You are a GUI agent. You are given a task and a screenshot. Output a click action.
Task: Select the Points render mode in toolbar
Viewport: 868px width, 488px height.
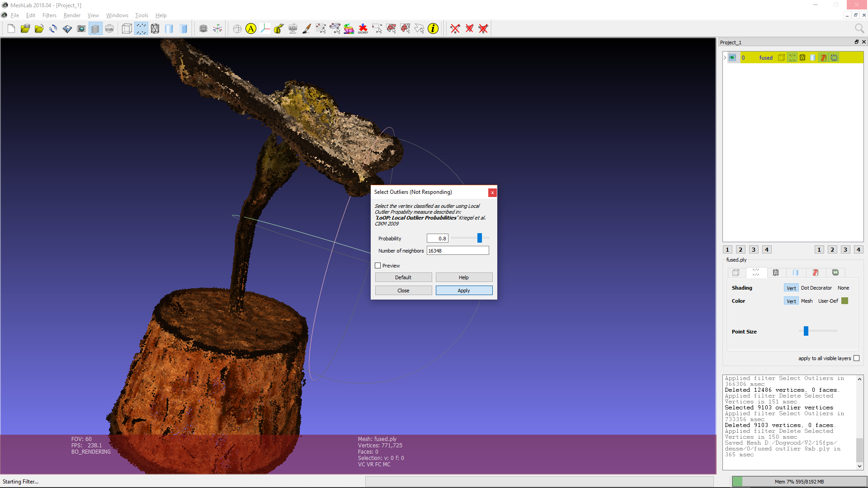click(x=142, y=28)
